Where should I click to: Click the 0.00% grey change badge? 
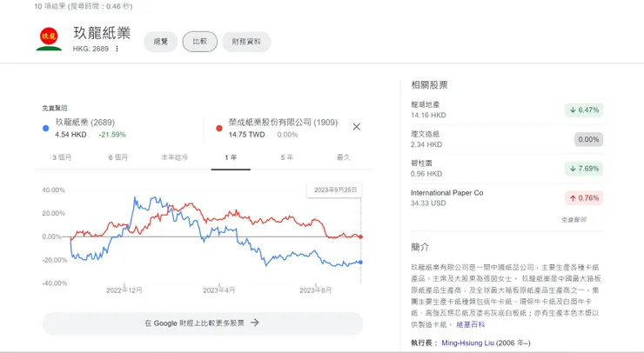[588, 140]
